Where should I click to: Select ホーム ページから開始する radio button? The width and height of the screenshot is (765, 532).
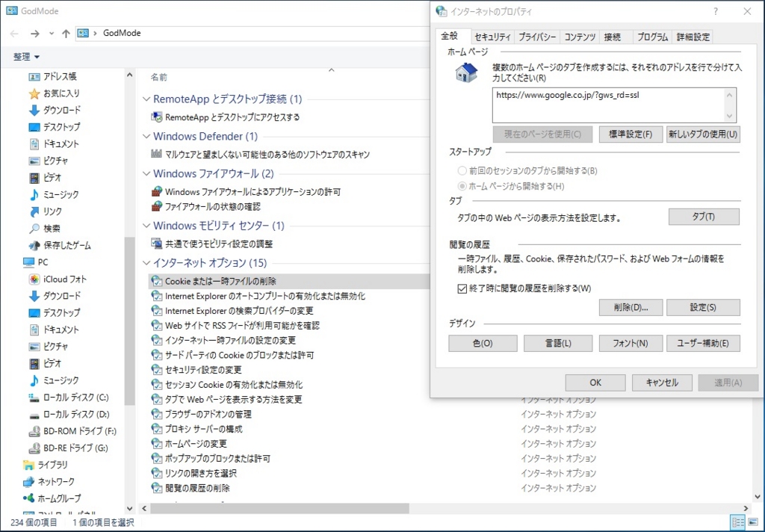click(x=462, y=186)
